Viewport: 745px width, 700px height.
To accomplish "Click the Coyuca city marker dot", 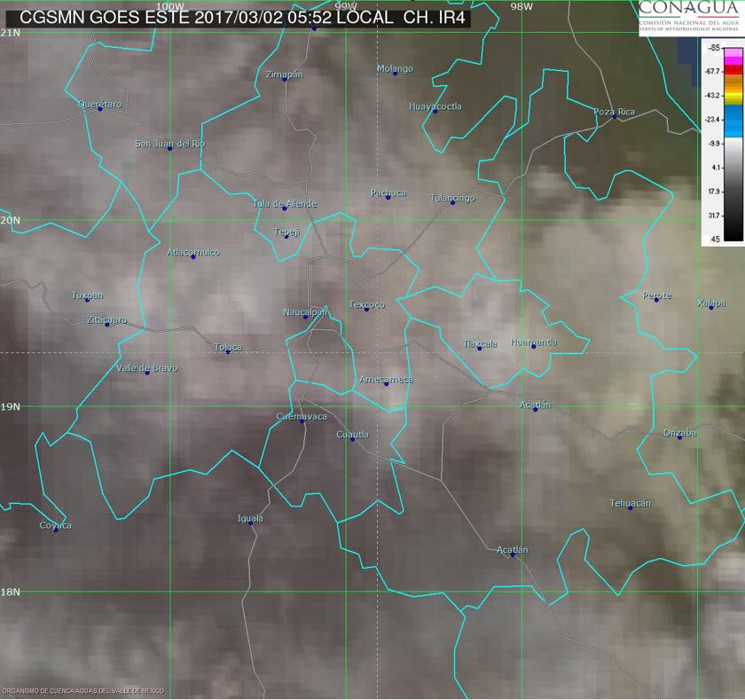I will [x=56, y=530].
